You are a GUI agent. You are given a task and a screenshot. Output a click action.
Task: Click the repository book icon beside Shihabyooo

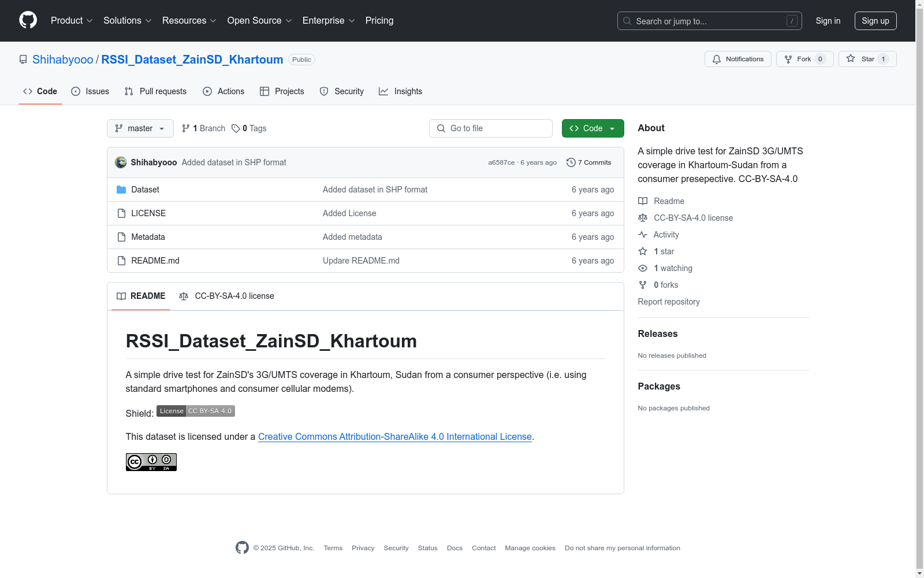click(23, 60)
